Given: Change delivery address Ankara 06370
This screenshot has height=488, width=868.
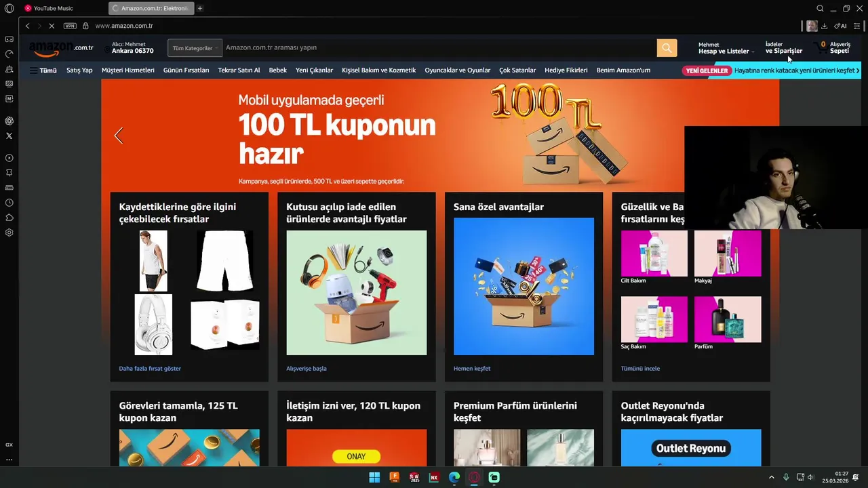Looking at the screenshot, I should (132, 47).
